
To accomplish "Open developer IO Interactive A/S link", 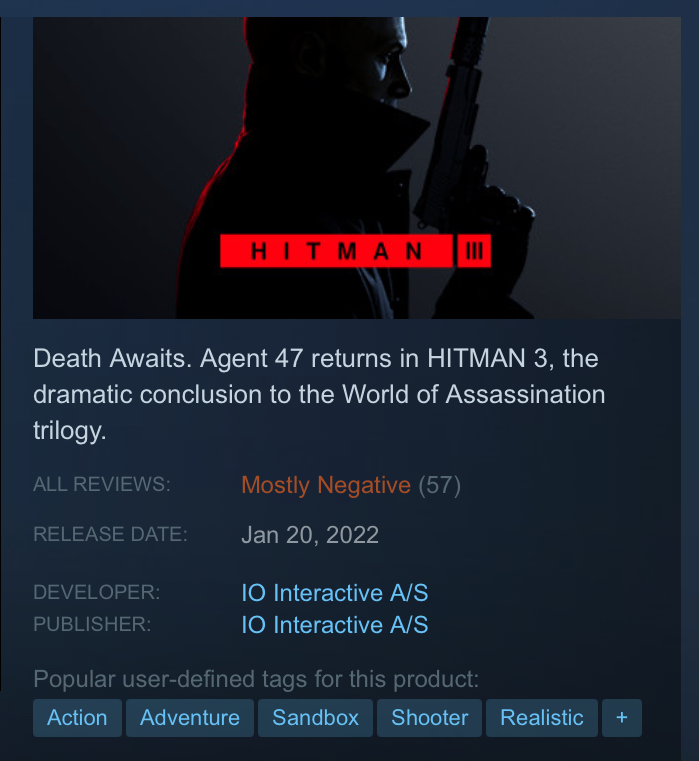I will pos(335,593).
